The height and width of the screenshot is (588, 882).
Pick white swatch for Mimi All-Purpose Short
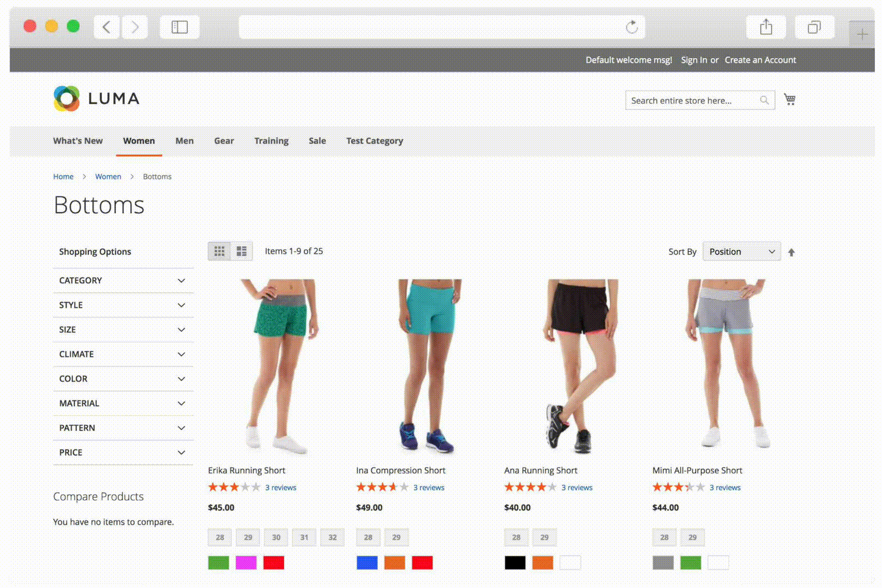[718, 563]
